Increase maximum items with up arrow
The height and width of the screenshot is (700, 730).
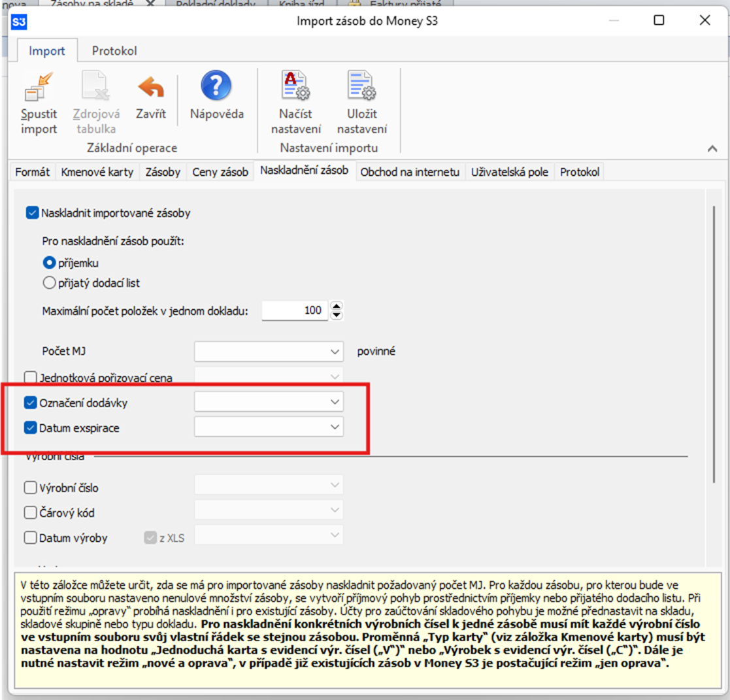tap(336, 306)
